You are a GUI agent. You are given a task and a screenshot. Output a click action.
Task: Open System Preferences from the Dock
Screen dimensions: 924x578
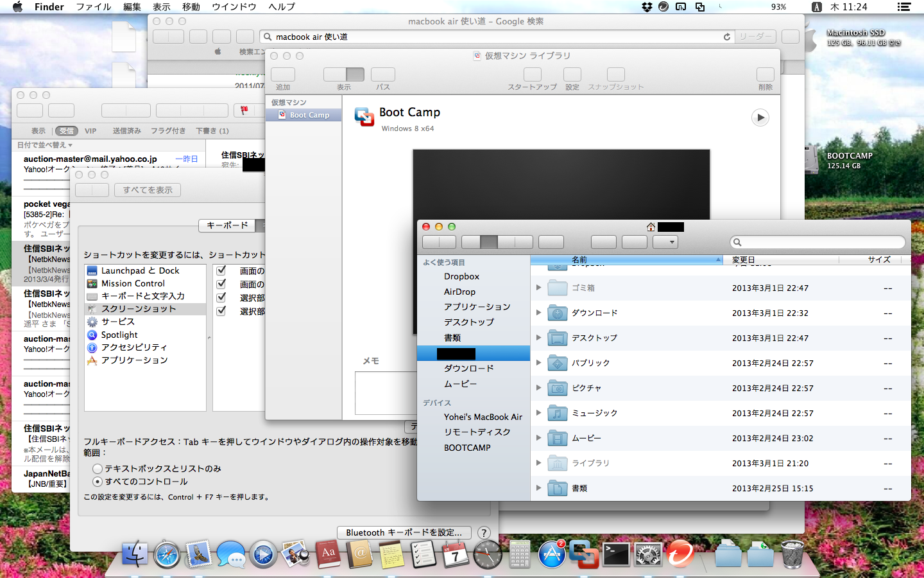coord(648,554)
